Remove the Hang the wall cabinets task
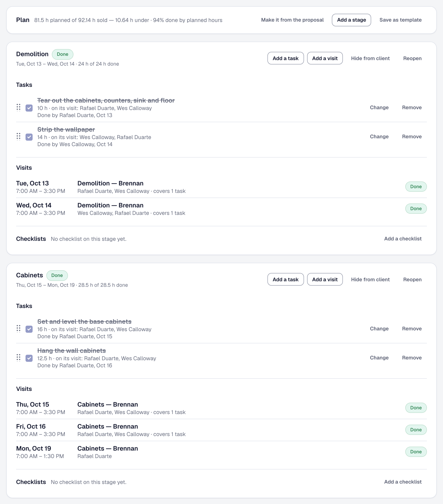This screenshot has height=504, width=443. [412, 358]
